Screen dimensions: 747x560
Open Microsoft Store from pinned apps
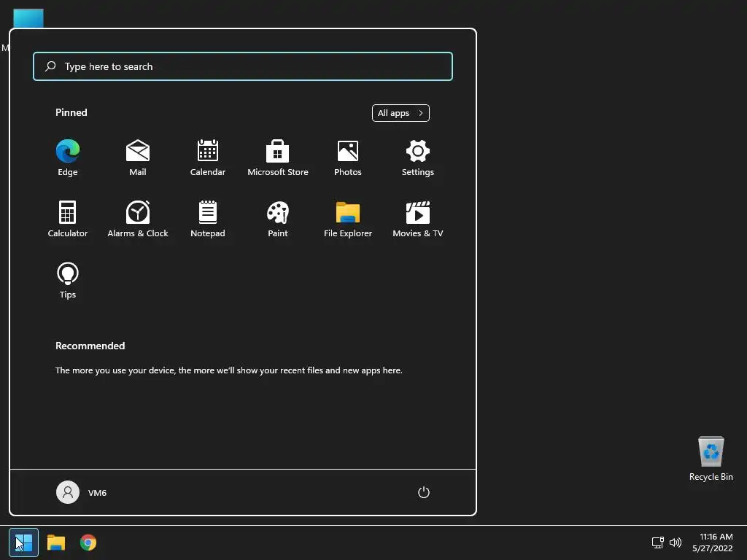click(x=278, y=158)
